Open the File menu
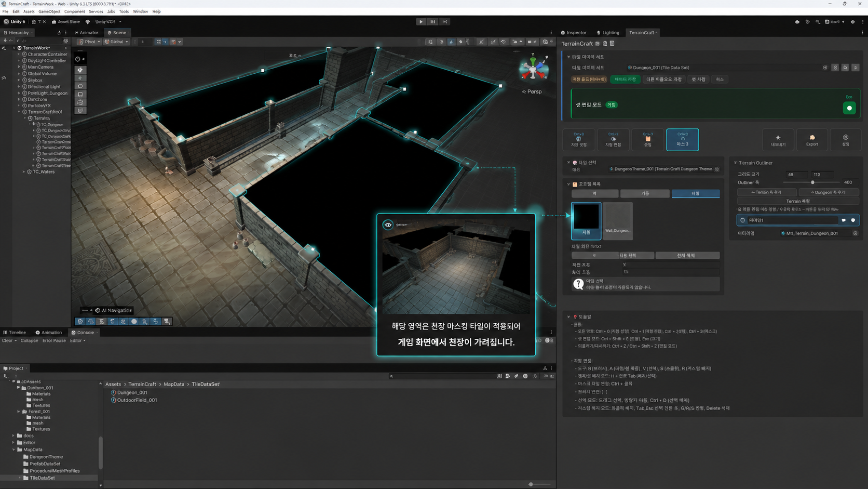Image resolution: width=868 pixels, height=489 pixels. click(x=5, y=11)
